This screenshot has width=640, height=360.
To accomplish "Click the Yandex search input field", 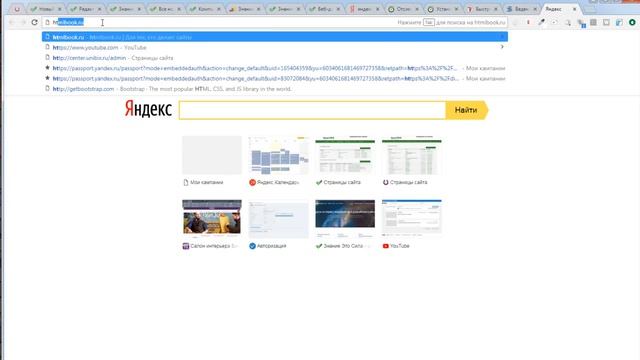I will pos(312,110).
